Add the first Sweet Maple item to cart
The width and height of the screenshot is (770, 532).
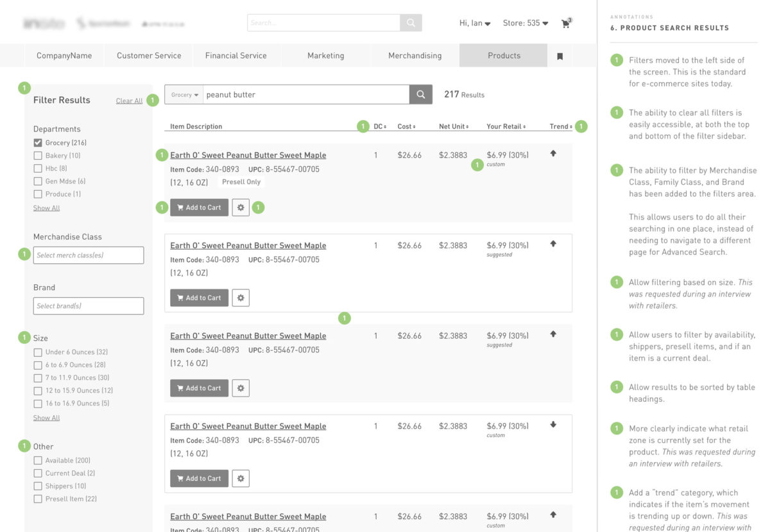pyautogui.click(x=199, y=207)
